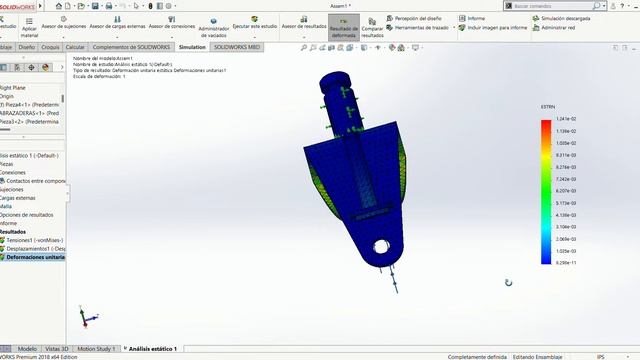This screenshot has width=640, height=360.
Task: Open Asesor de conexiones
Action: coord(172,23)
